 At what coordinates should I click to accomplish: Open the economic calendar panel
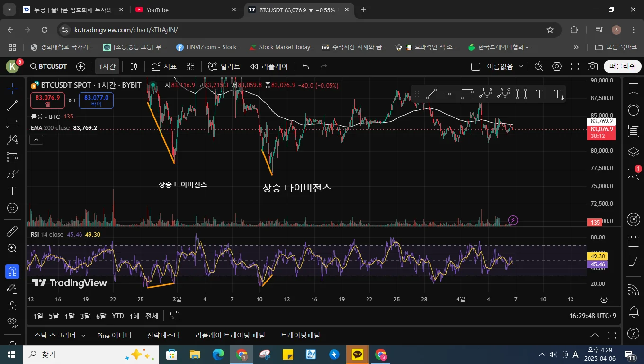pyautogui.click(x=633, y=241)
